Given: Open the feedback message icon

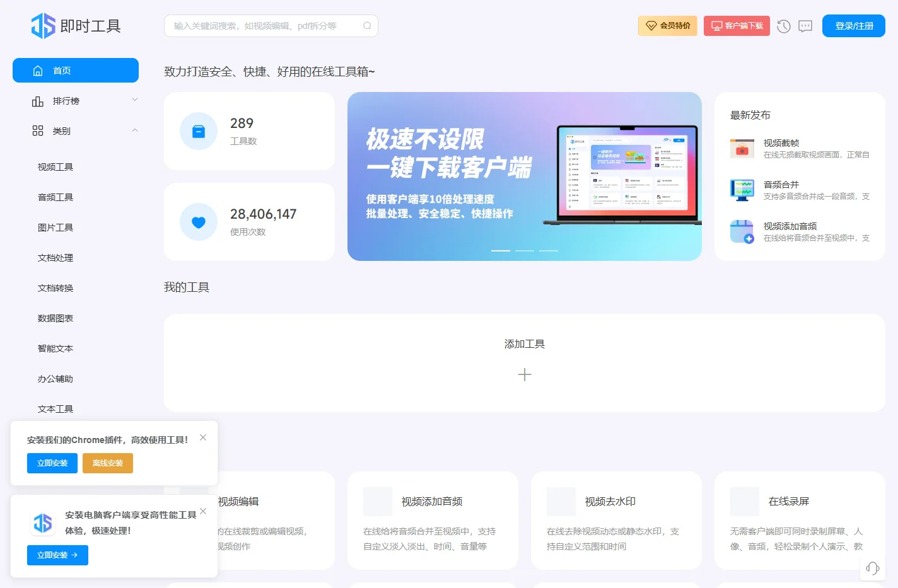Looking at the screenshot, I should click(805, 26).
